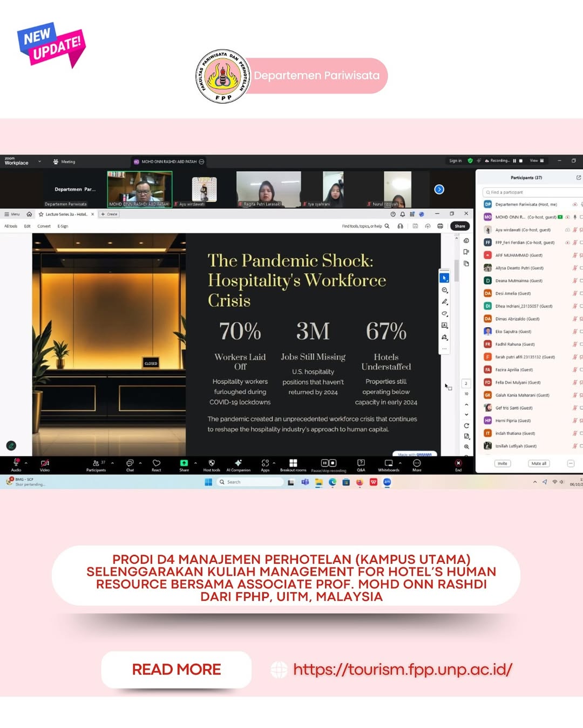Expand the Share options arrow
583x728 pixels.
point(195,463)
